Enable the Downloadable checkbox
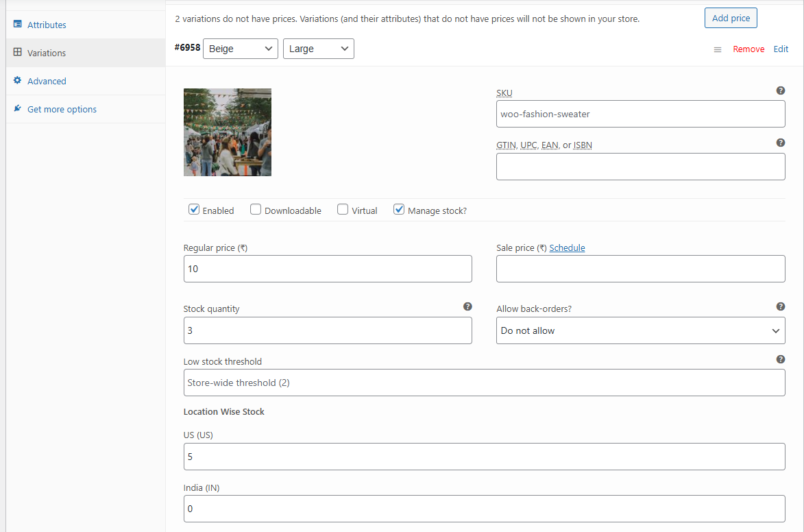This screenshot has width=804, height=532. tap(256, 210)
